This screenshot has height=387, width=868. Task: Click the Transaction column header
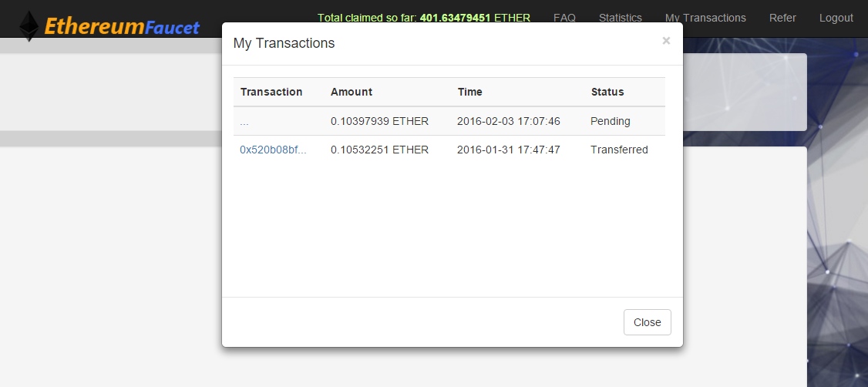(x=271, y=92)
